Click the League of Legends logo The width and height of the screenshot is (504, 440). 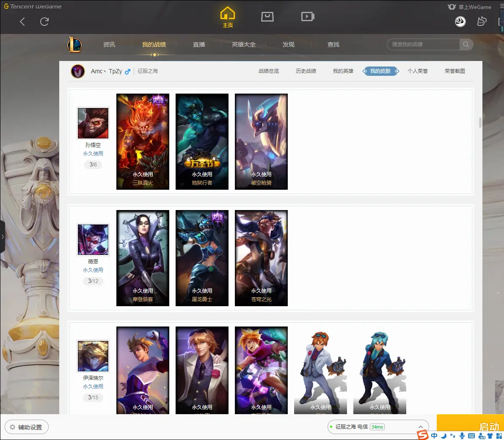tap(74, 45)
